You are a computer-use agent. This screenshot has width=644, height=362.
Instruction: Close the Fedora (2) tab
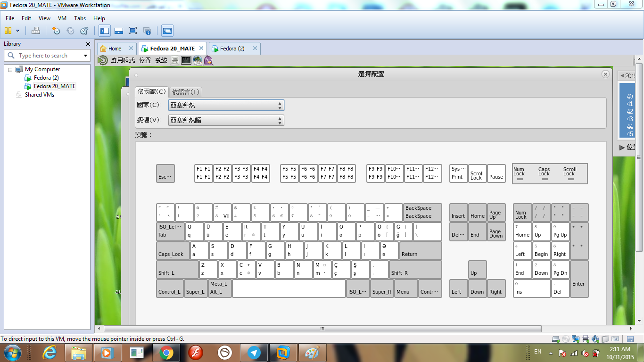pos(255,48)
